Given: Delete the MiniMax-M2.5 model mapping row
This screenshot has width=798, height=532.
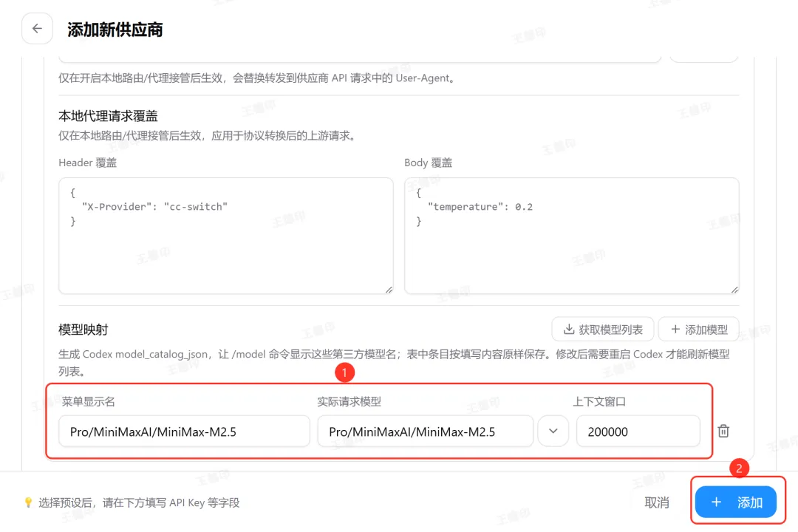Looking at the screenshot, I should 723,432.
